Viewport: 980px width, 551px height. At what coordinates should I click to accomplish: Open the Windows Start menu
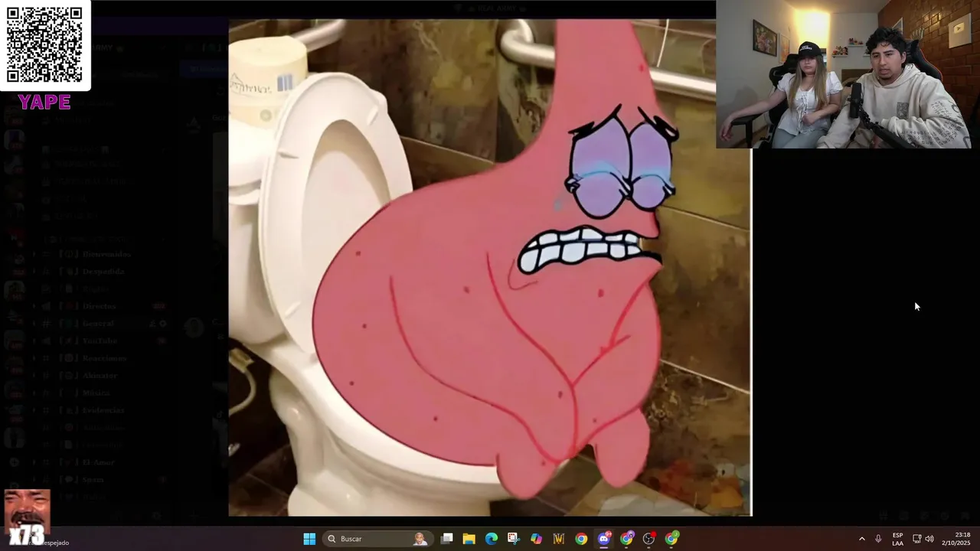(x=309, y=539)
